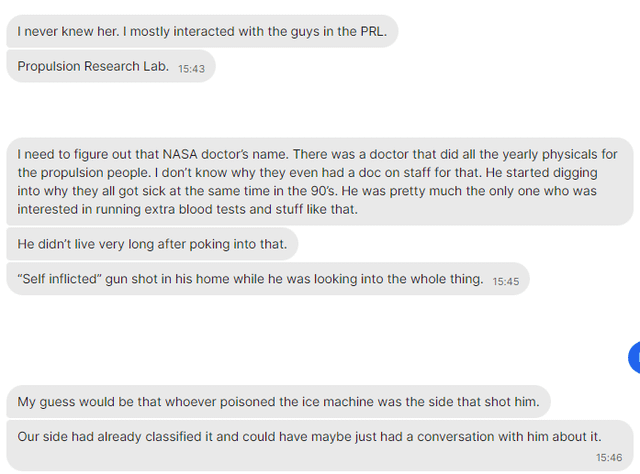Select the 'My guess would be' message

coord(278,402)
